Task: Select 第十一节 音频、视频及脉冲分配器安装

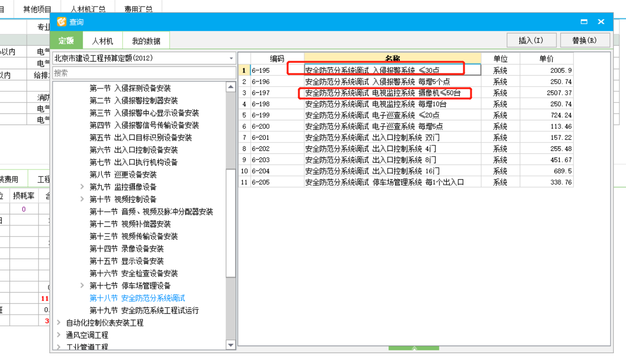Action: [x=151, y=212]
